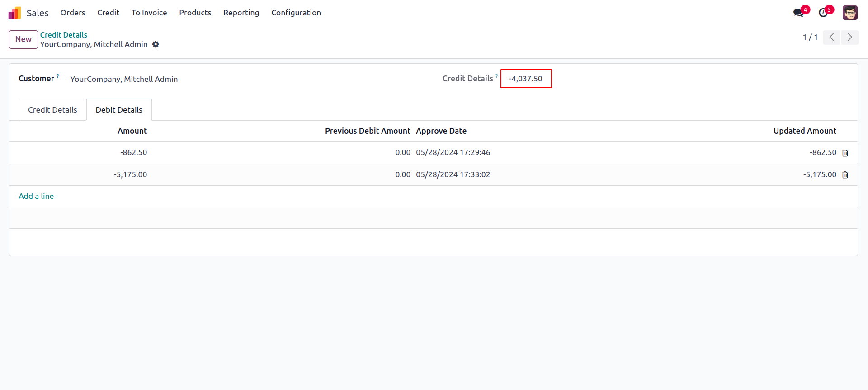The image size is (868, 390).
Task: Click the 1 / 1 pager counter
Action: (810, 37)
